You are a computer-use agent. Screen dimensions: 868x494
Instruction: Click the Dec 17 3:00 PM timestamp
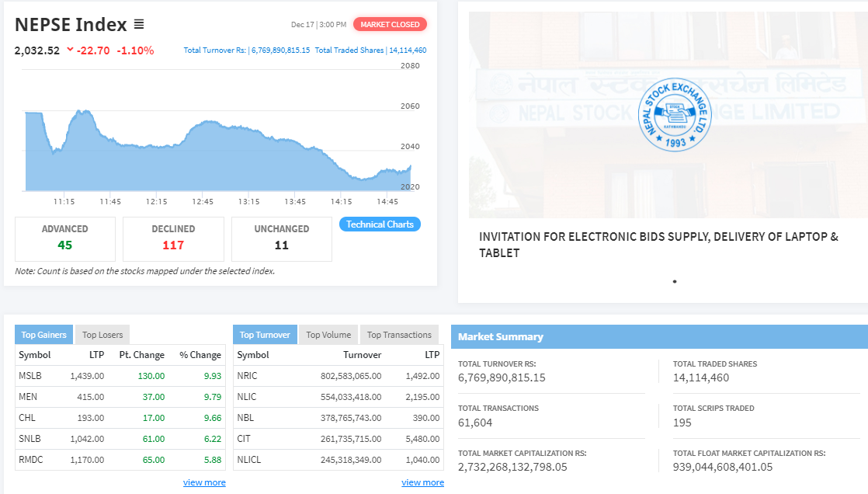(x=319, y=24)
